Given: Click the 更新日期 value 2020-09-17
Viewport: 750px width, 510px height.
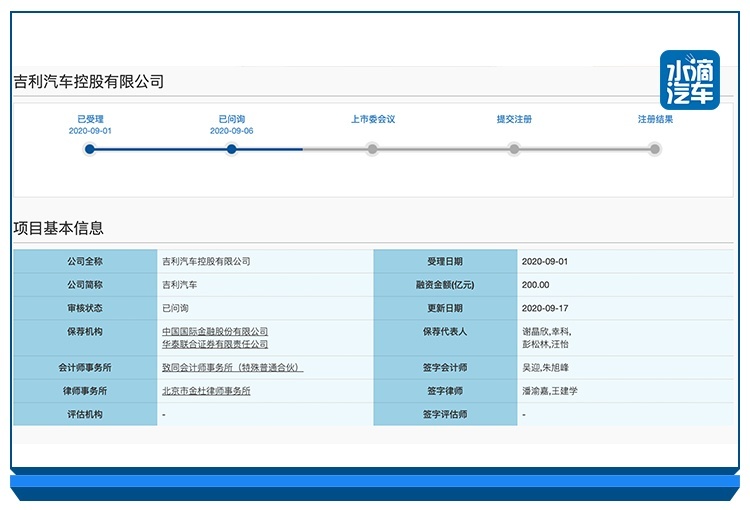Looking at the screenshot, I should (545, 308).
